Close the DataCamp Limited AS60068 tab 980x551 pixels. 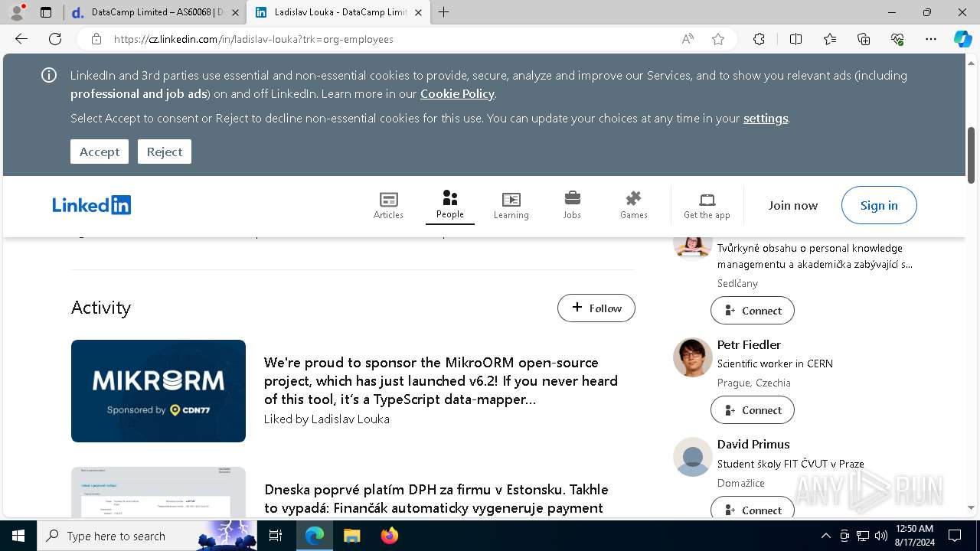(234, 12)
